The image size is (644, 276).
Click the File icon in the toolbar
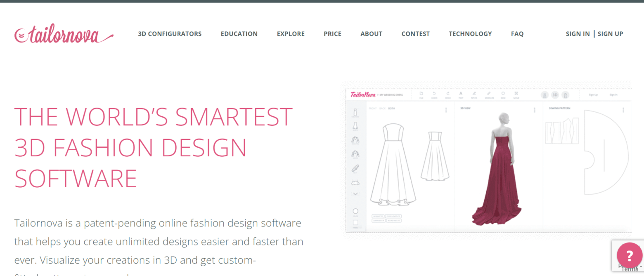pos(421,94)
